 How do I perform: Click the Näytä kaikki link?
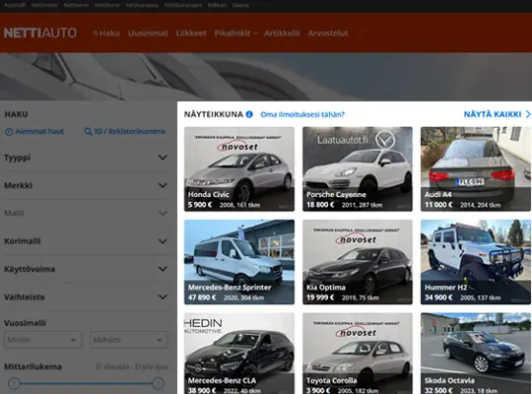click(x=493, y=114)
